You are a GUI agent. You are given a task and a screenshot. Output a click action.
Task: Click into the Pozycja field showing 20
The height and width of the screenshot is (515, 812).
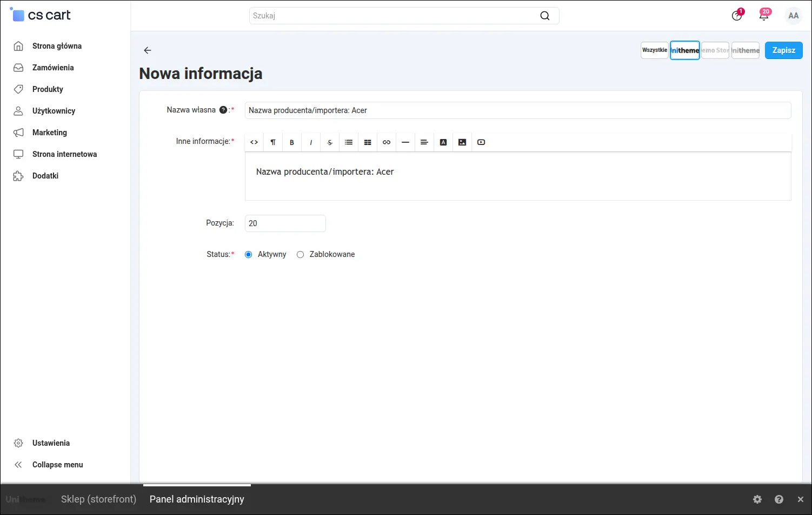click(x=285, y=223)
